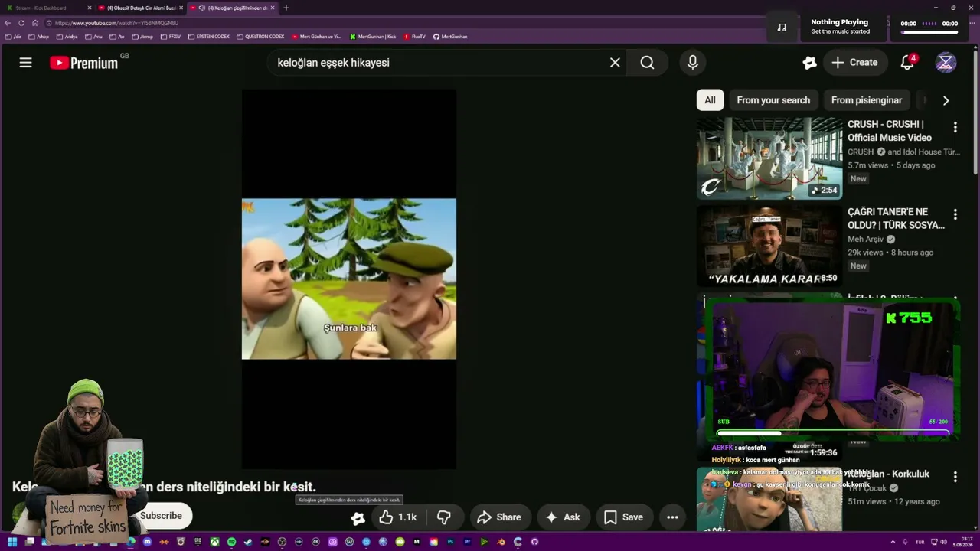Image resolution: width=980 pixels, height=551 pixels.
Task: Open more actions ellipsis under video
Action: point(672,517)
